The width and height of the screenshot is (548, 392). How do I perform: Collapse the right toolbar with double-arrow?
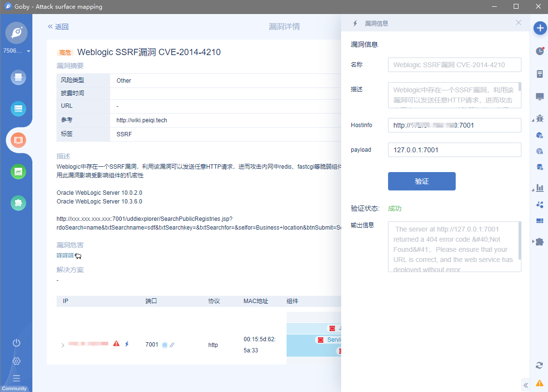tap(526, 385)
